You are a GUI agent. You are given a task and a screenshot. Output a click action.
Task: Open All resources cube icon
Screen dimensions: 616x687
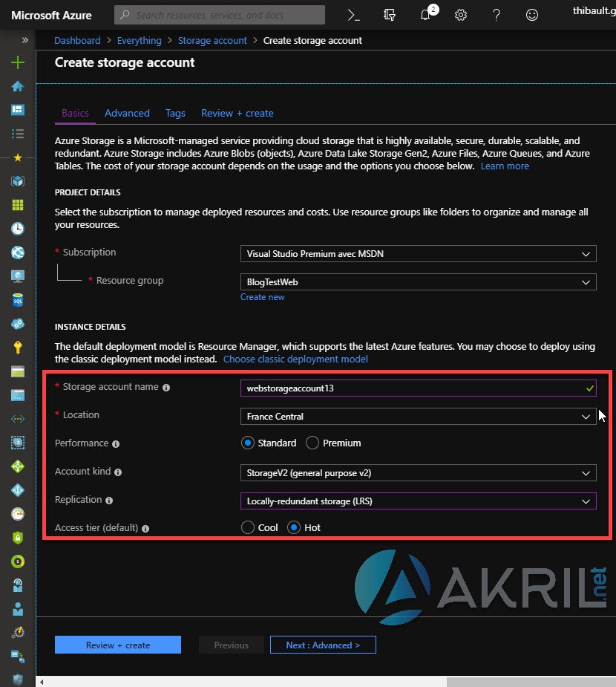pyautogui.click(x=18, y=181)
